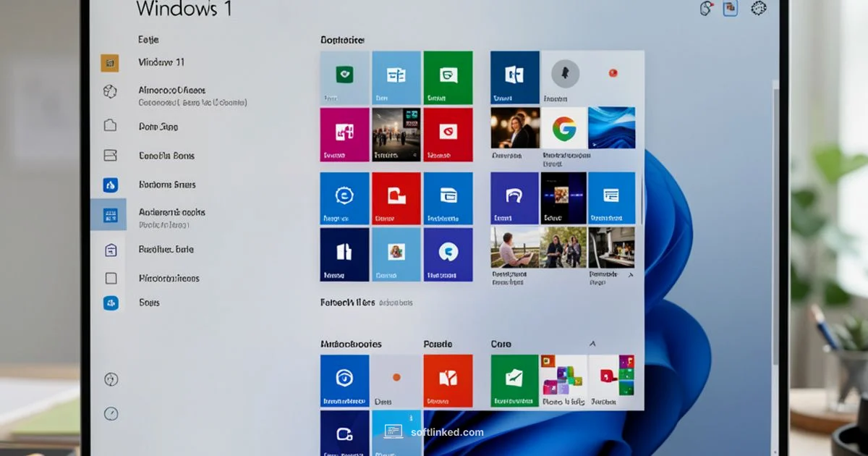Image resolution: width=868 pixels, height=456 pixels.
Task: Select the Windows 11 sidebar menu entry
Action: 162,62
